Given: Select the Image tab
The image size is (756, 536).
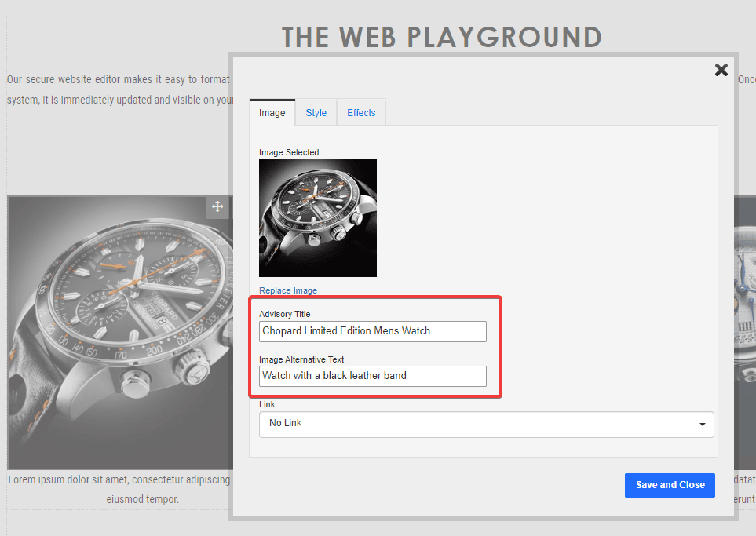Looking at the screenshot, I should pyautogui.click(x=272, y=112).
